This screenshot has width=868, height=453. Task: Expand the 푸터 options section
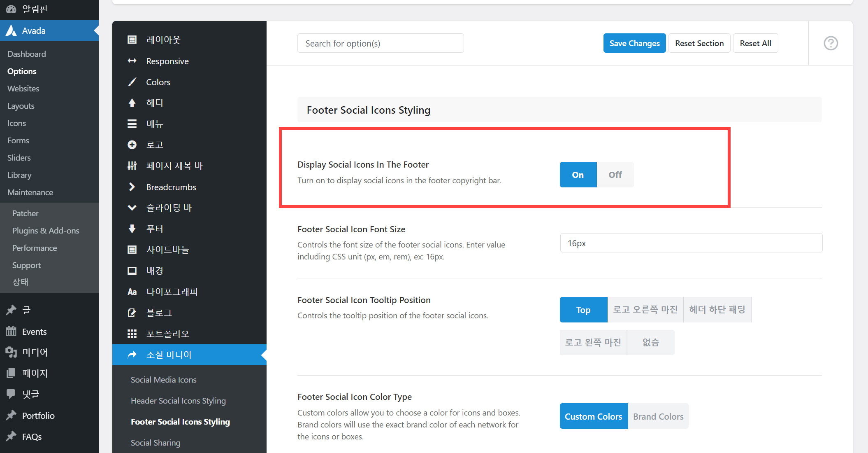pos(155,229)
